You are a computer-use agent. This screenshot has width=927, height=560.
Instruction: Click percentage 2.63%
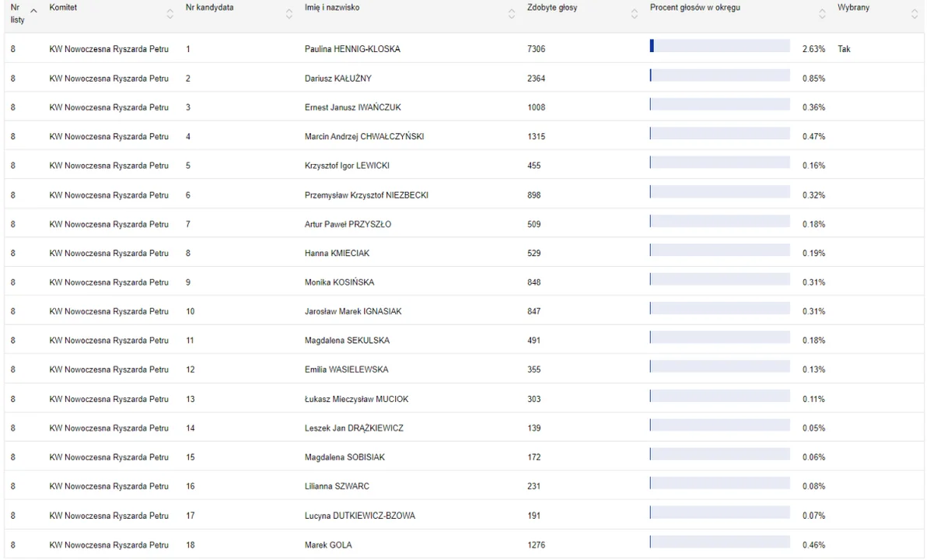[813, 49]
